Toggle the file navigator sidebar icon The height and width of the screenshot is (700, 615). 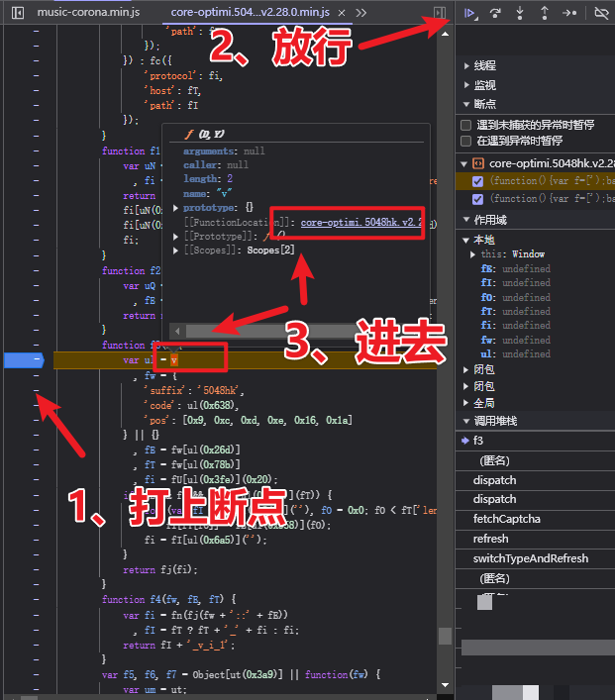point(11,13)
